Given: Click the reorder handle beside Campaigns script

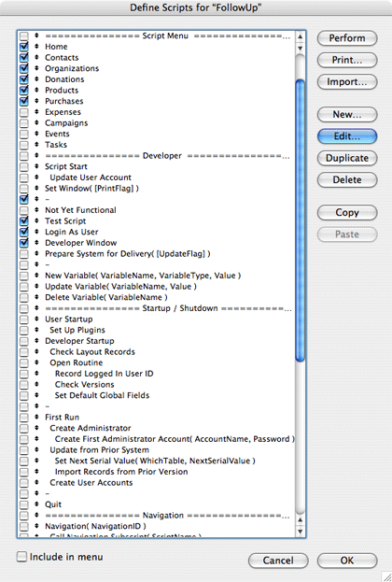Looking at the screenshot, I should click(x=36, y=122).
